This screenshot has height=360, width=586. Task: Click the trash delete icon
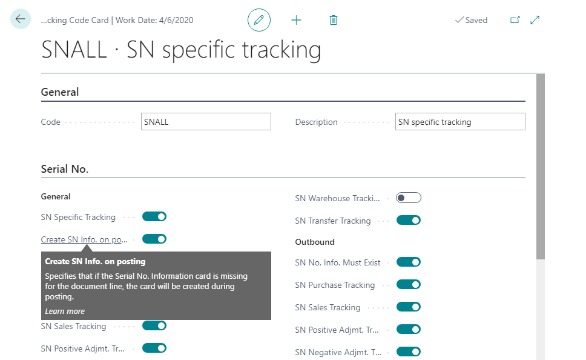click(x=333, y=20)
